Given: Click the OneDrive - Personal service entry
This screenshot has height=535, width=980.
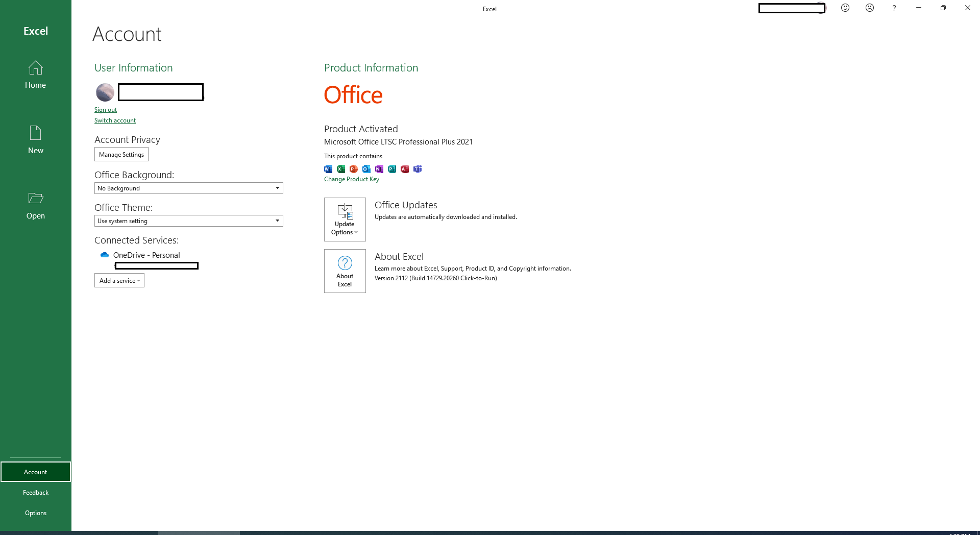Looking at the screenshot, I should coord(146,255).
